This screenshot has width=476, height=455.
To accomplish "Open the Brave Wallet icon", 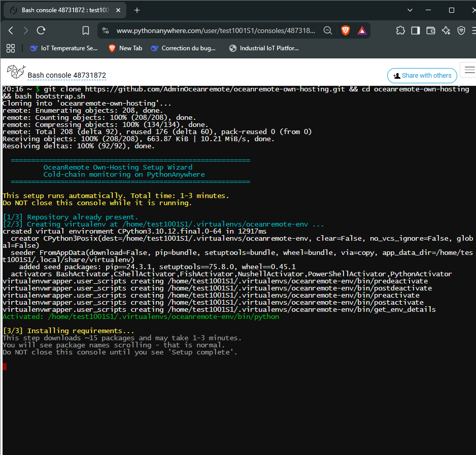I will click(431, 30).
